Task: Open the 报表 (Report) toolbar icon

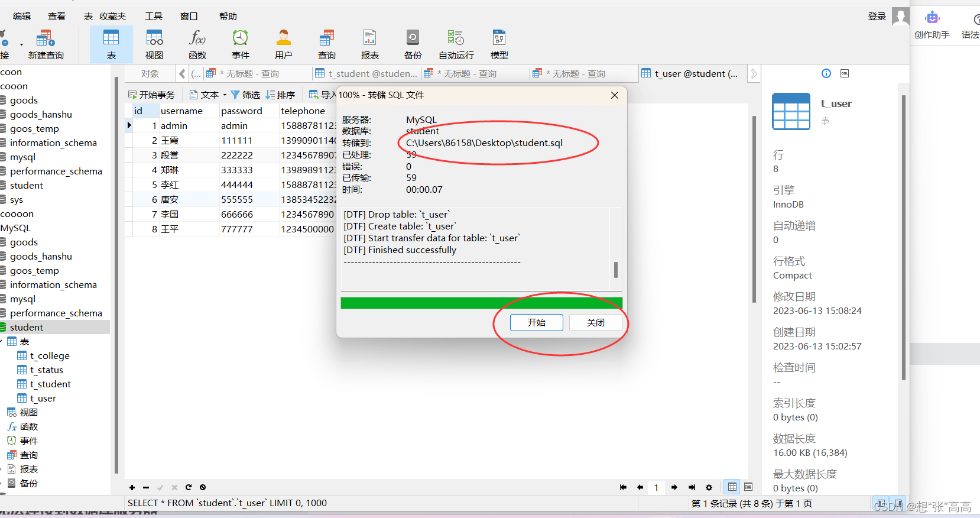Action: click(x=370, y=44)
